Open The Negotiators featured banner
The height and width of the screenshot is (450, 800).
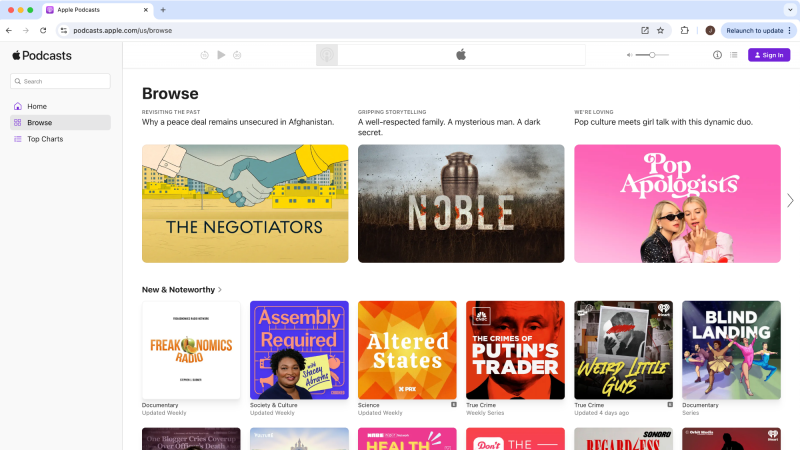coord(245,203)
